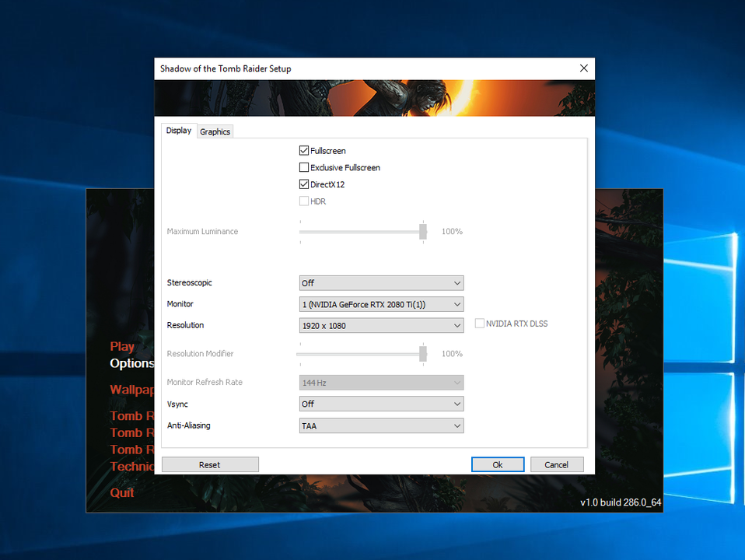Uncheck the Fullscreen checkbox

coord(304,151)
